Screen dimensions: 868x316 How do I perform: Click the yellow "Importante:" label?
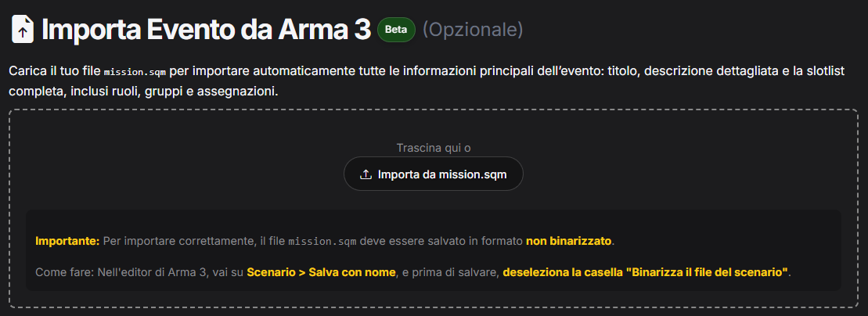click(x=67, y=241)
